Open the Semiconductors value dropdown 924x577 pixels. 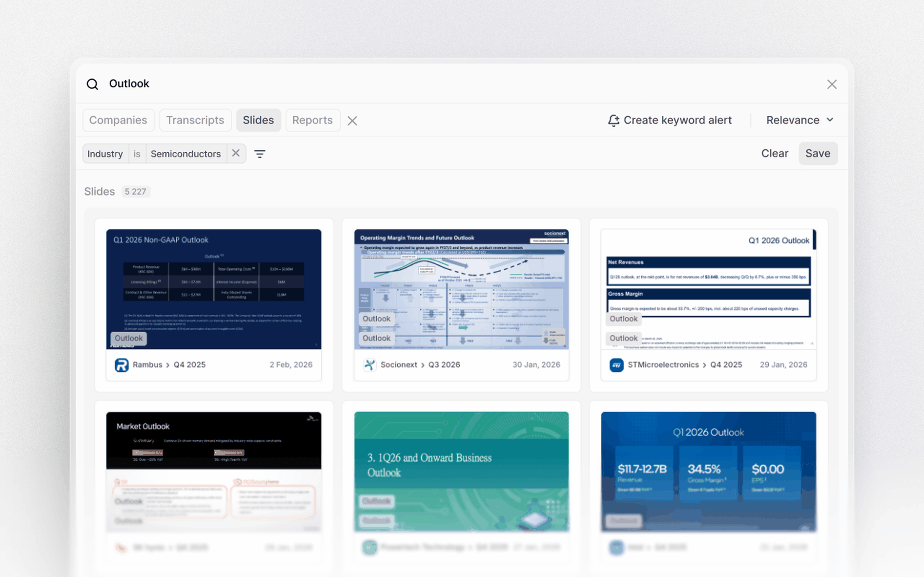coord(186,154)
